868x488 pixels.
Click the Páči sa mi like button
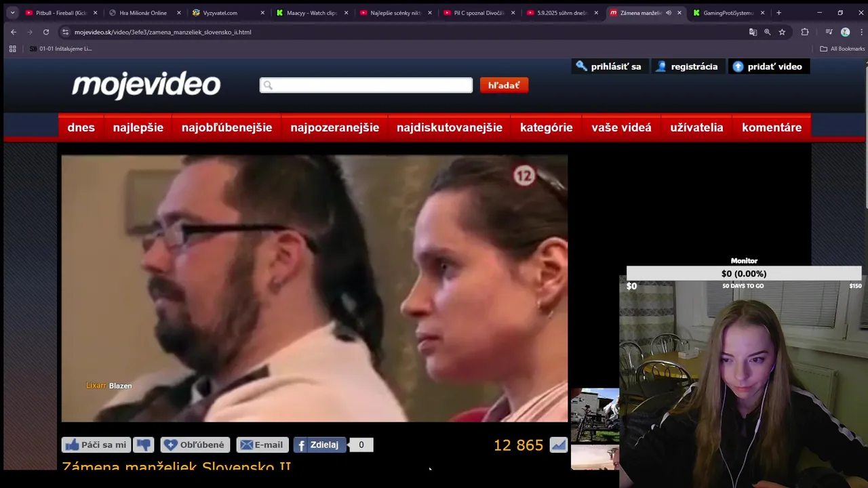(x=96, y=445)
